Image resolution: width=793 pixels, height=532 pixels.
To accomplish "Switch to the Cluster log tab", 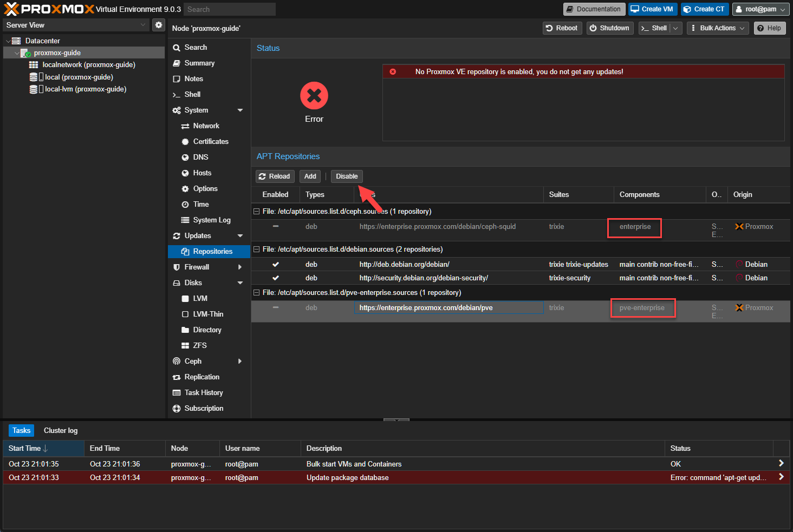I will point(61,430).
